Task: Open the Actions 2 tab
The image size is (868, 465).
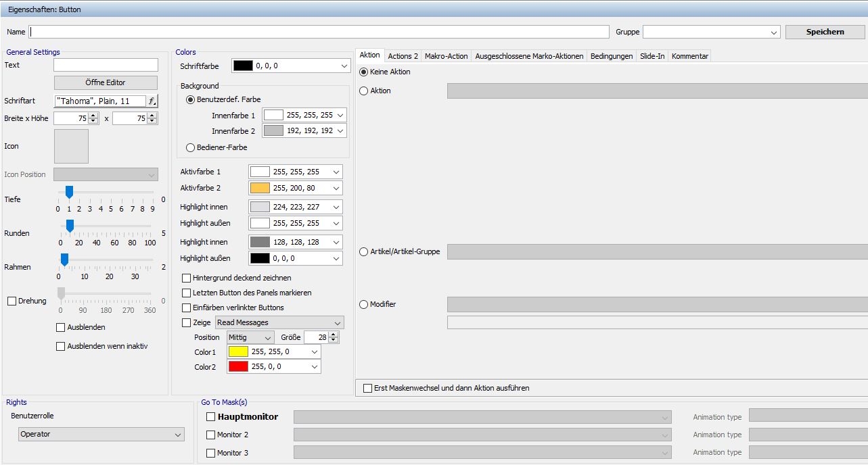Action: 403,56
